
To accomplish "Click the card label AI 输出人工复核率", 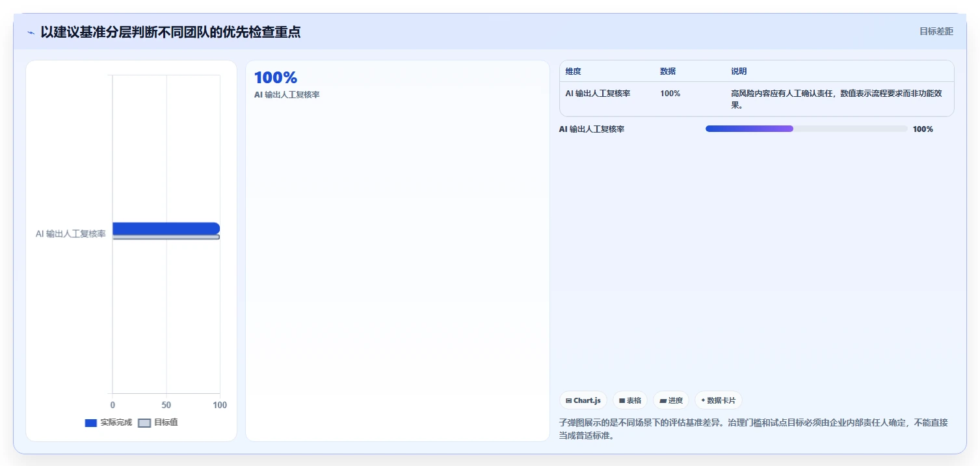I will (287, 95).
